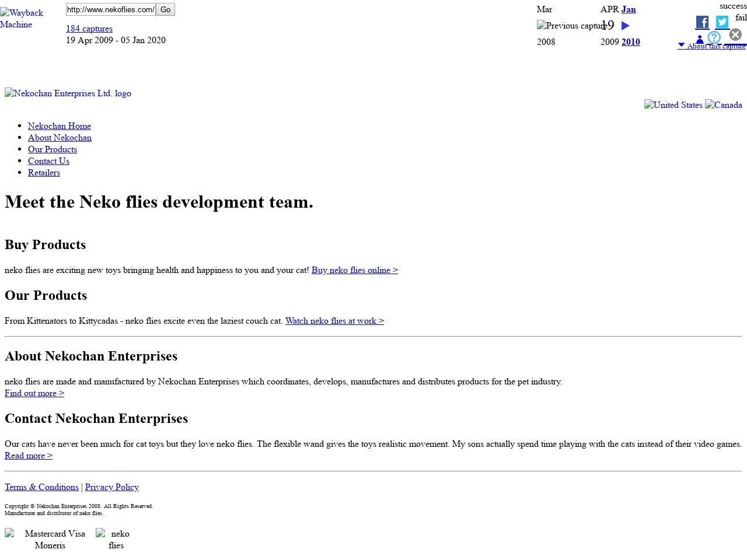This screenshot has width=747, height=560.
Task: Jump to the 2010 capture year
Action: [630, 42]
